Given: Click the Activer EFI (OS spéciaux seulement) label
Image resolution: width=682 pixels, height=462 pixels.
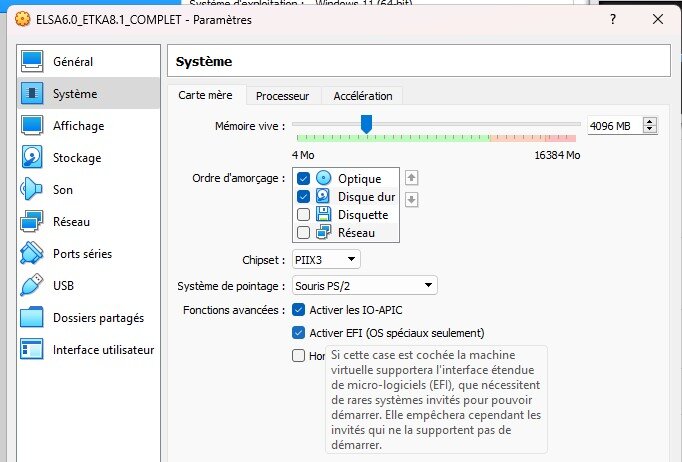Looking at the screenshot, I should (397, 333).
